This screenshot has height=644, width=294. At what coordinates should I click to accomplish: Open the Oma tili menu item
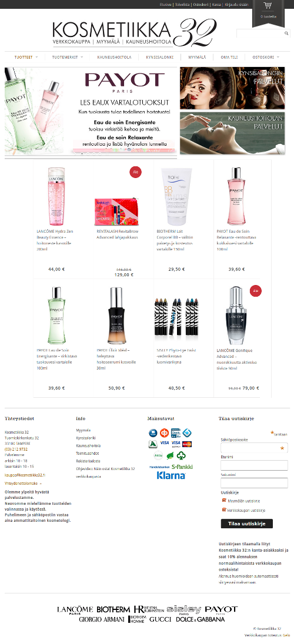pyautogui.click(x=229, y=57)
